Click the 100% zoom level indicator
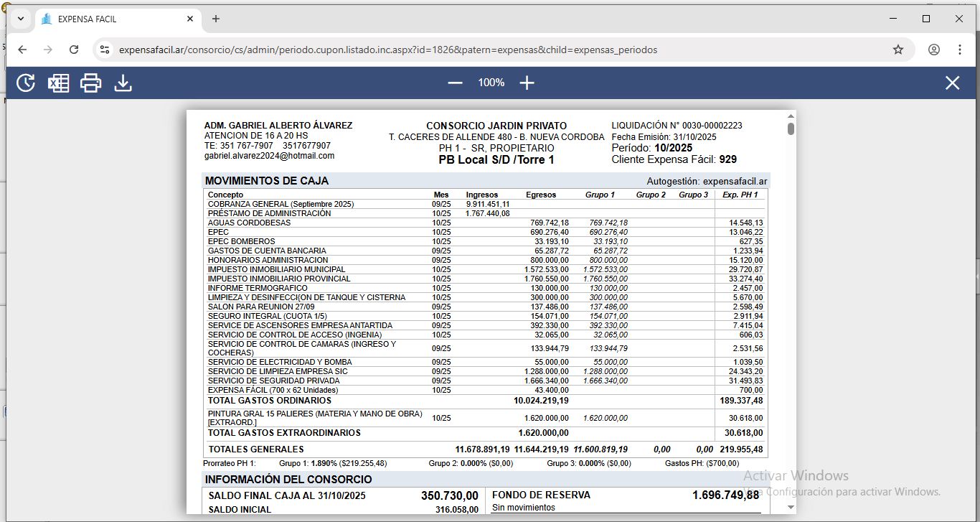Screen dimensions: 980x522 click(x=491, y=83)
